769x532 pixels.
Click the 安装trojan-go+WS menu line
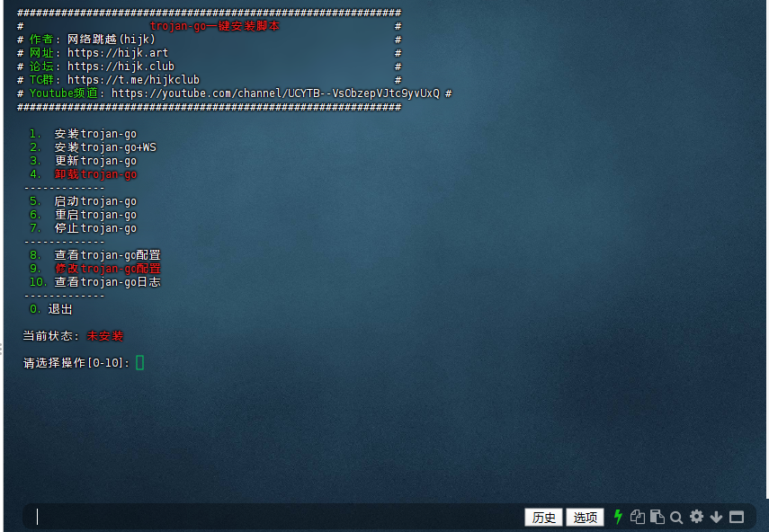click(105, 147)
